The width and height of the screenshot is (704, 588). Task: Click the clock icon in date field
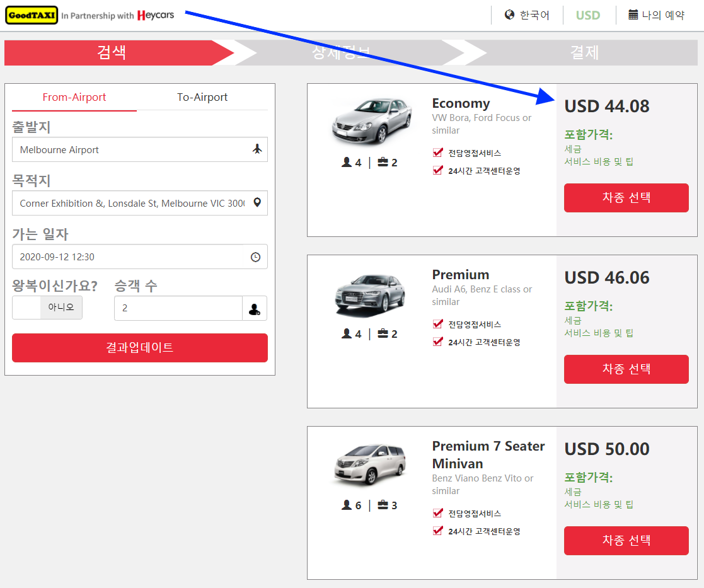[255, 257]
